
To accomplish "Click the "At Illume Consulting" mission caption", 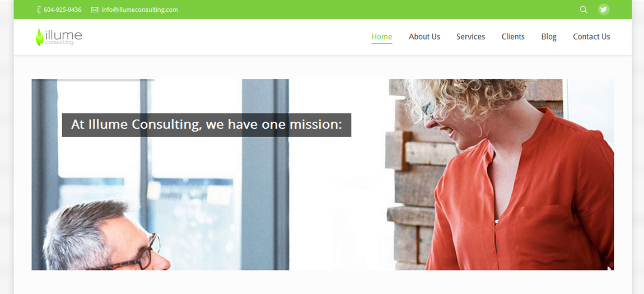I will pos(207,125).
